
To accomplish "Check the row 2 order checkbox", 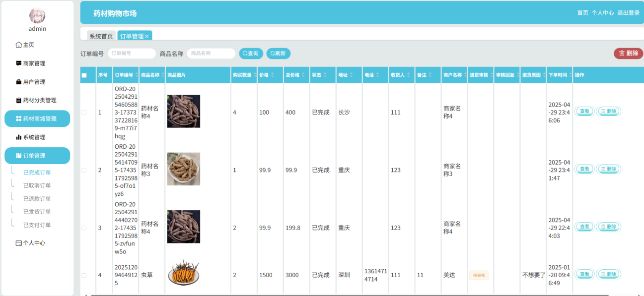I will coord(84,170).
